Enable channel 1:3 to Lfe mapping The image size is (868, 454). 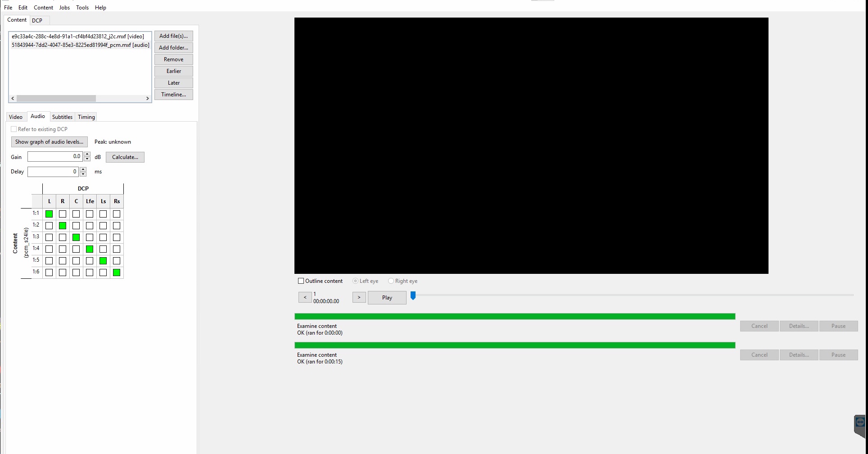pyautogui.click(x=90, y=237)
